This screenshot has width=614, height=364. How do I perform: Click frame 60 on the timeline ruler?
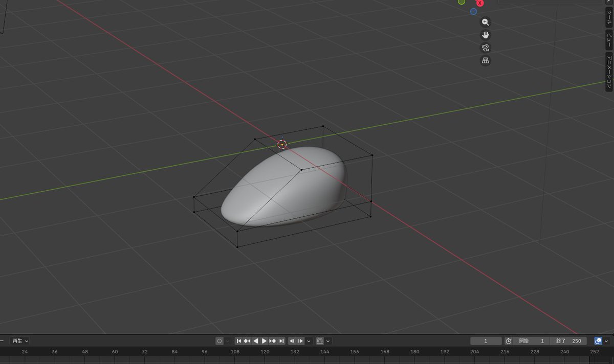pyautogui.click(x=115, y=352)
